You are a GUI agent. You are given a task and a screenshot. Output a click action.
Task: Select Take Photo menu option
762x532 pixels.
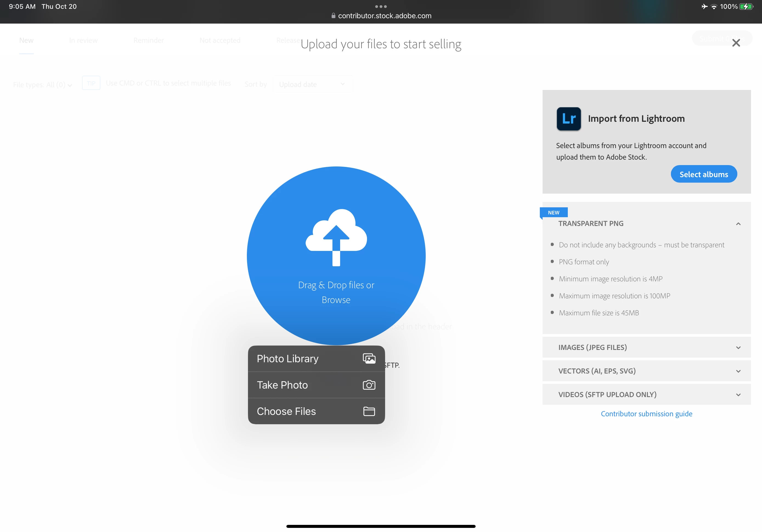coord(282,385)
